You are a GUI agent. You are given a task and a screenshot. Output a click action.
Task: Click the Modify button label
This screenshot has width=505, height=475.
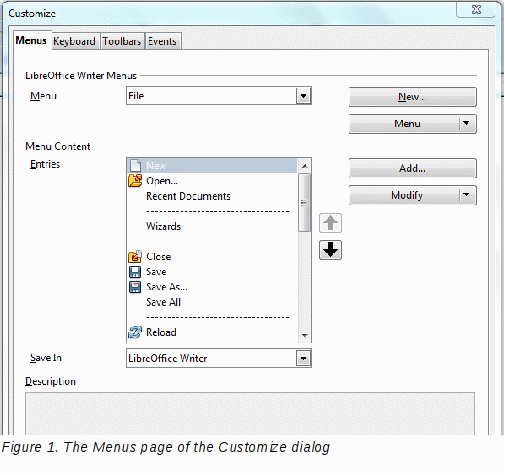click(x=407, y=195)
